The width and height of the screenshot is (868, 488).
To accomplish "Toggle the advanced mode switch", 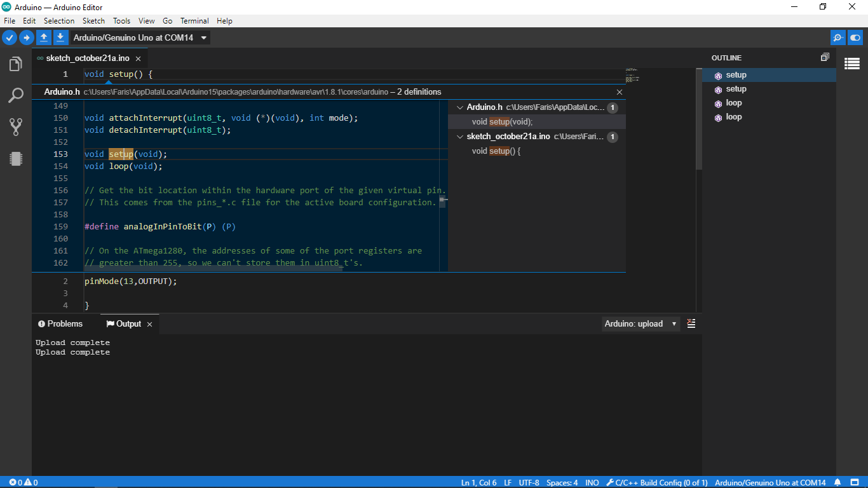I will click(x=856, y=37).
